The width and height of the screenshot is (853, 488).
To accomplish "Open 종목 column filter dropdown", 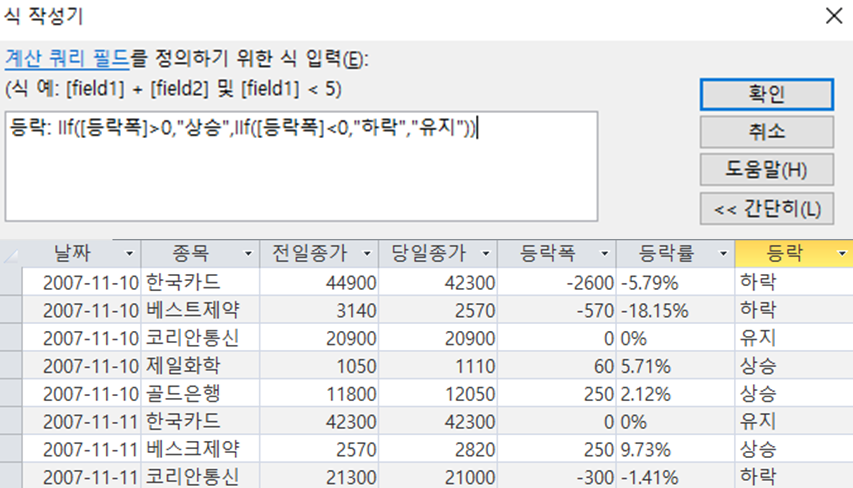I will pyautogui.click(x=248, y=254).
